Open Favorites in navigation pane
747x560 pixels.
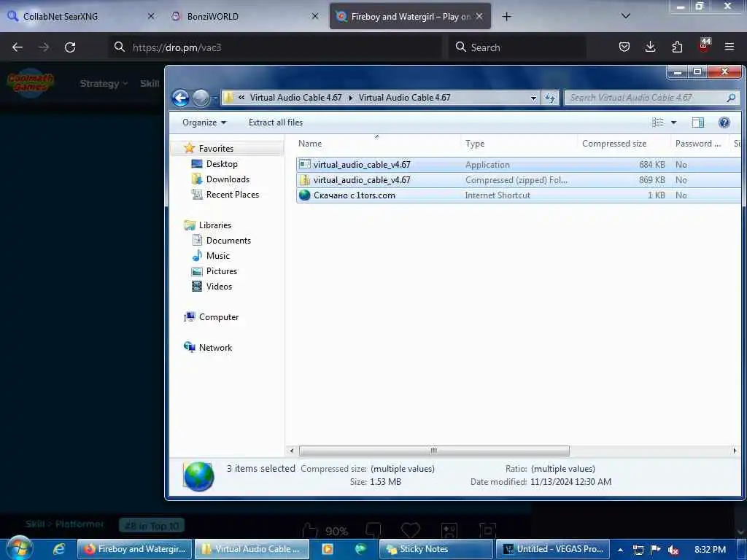[x=216, y=149]
